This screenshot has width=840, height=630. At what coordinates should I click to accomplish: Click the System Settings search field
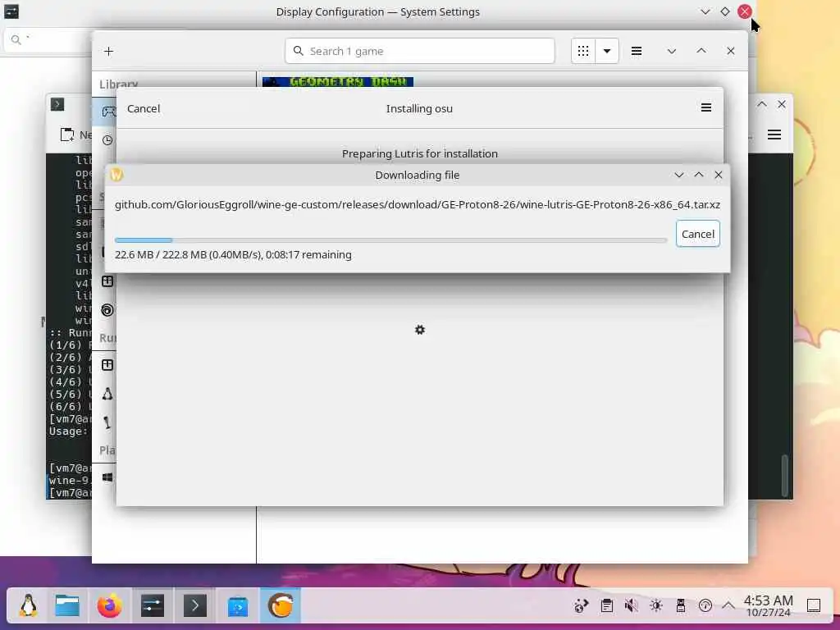tap(48, 40)
